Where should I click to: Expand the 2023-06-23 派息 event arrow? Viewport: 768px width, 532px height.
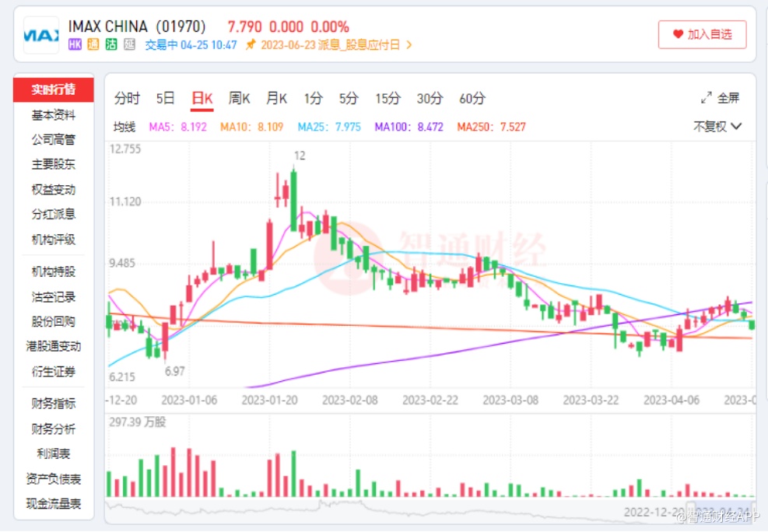(409, 45)
